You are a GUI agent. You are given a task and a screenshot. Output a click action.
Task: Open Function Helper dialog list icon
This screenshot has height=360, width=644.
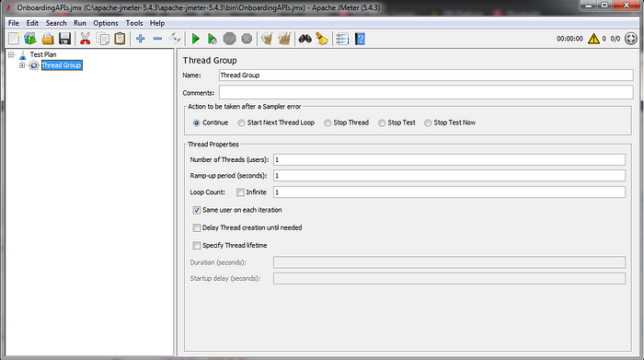(x=342, y=39)
